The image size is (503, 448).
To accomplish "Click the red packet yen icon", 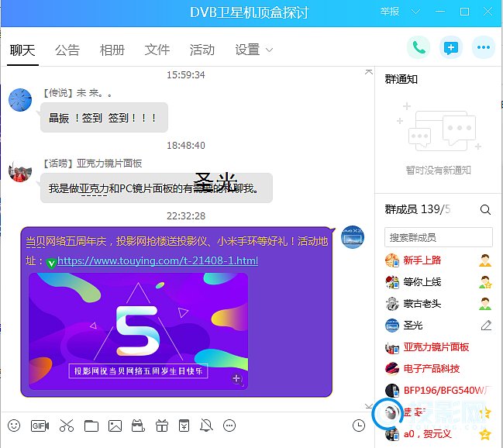I will 184,426.
